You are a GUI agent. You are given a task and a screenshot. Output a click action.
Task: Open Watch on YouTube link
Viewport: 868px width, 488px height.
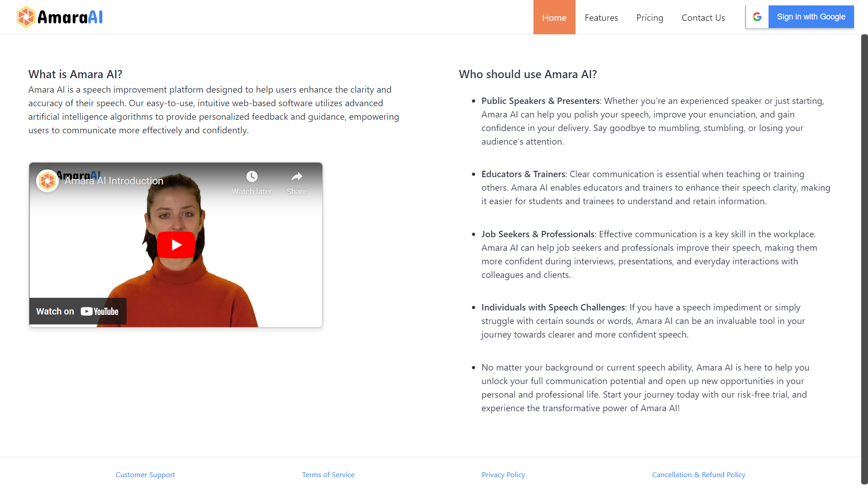pyautogui.click(x=78, y=311)
